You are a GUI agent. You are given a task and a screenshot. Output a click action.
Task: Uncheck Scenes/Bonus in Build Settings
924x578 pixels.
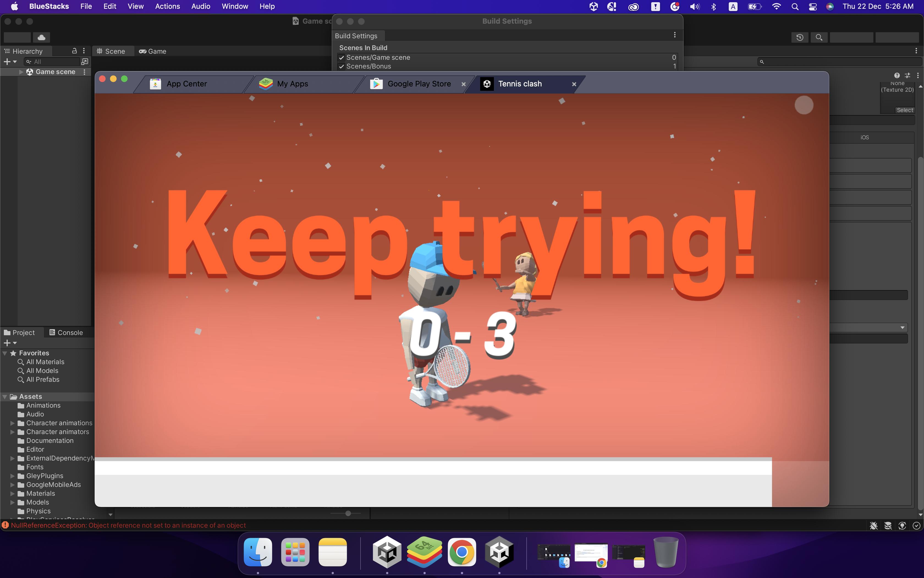pyautogui.click(x=342, y=67)
